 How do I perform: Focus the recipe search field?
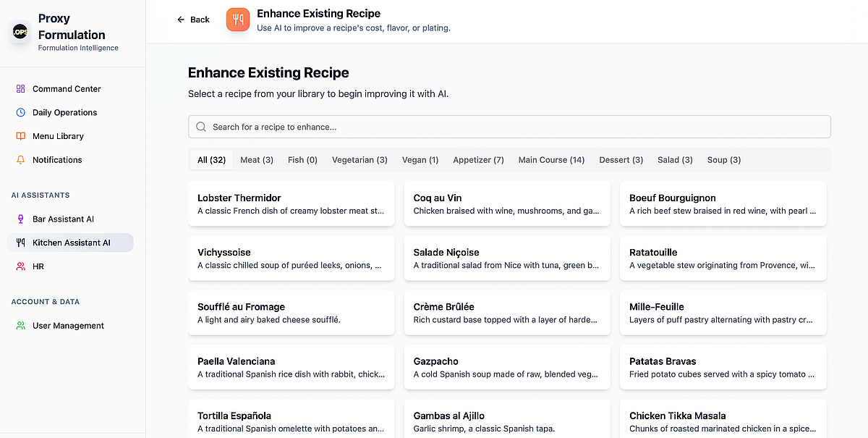tap(509, 127)
